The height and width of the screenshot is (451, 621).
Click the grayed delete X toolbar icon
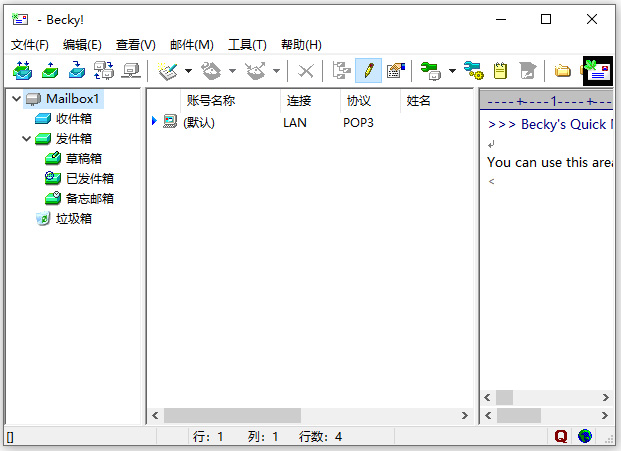tap(305, 71)
